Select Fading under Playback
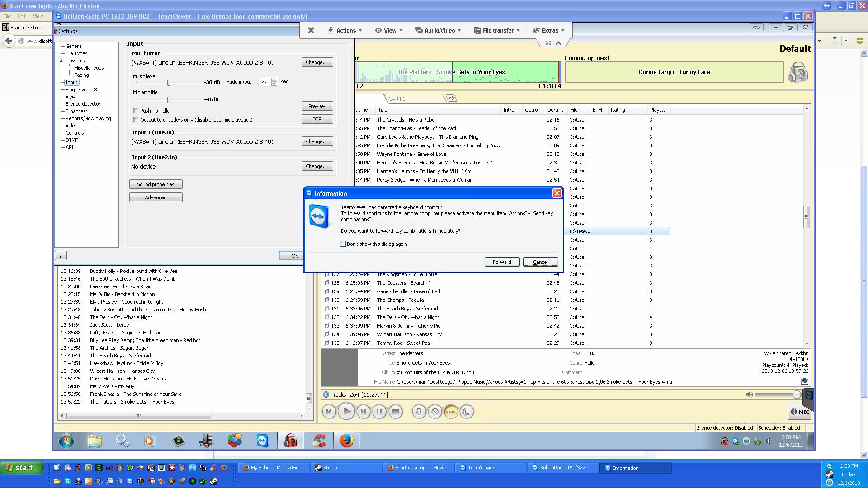This screenshot has height=488, width=868. pos(81,75)
